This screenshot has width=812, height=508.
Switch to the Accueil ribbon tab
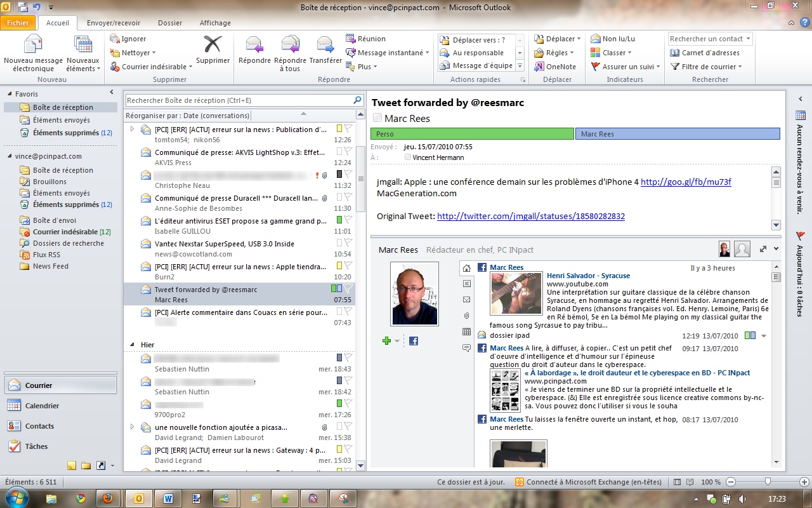coord(58,23)
